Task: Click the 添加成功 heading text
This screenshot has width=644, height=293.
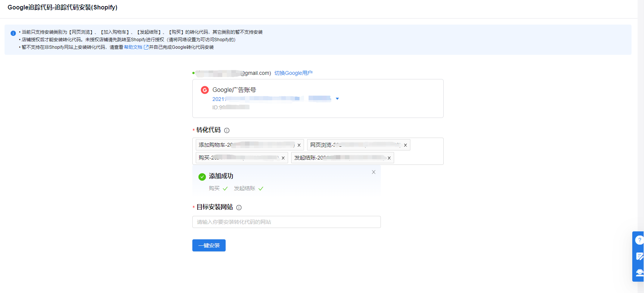Action: (x=221, y=176)
